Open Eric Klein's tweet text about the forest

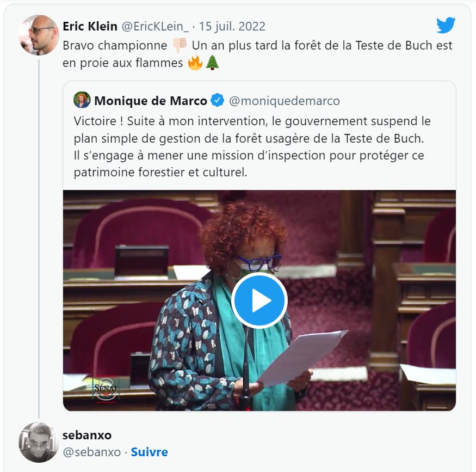(x=257, y=54)
